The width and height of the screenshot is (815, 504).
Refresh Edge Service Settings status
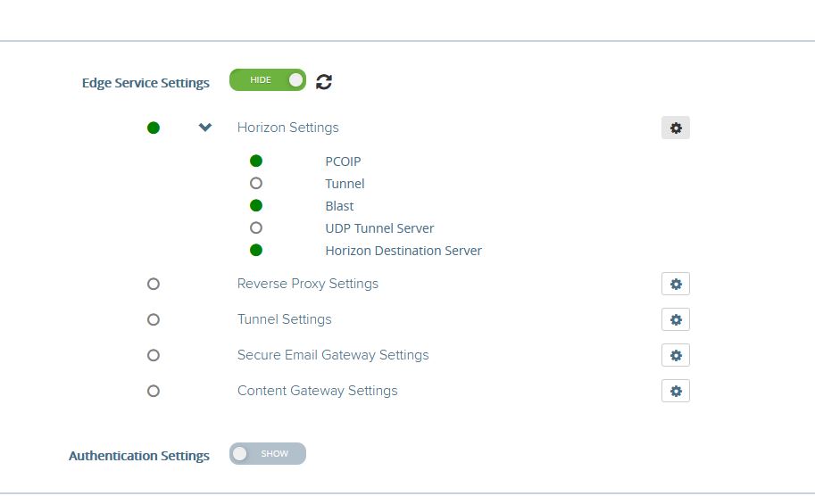[x=324, y=81]
